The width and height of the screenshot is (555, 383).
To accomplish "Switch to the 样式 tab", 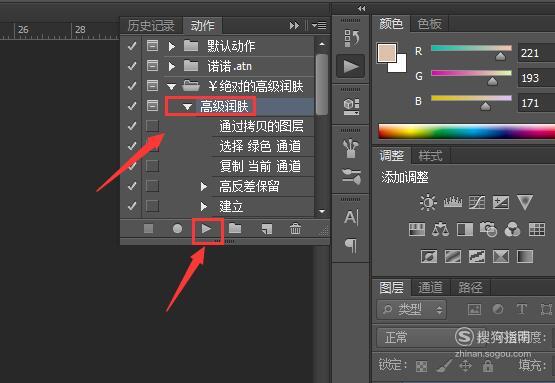I will 430,156.
